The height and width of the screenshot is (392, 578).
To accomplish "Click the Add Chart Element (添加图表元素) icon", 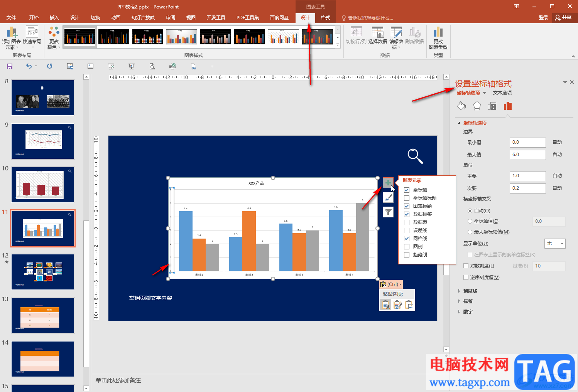I will (12, 32).
